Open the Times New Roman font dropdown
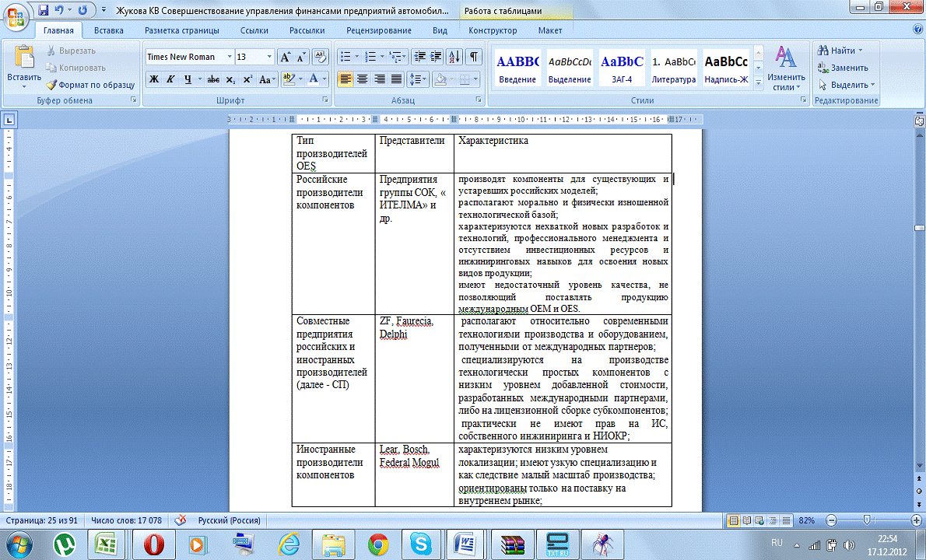This screenshot has width=926, height=560. 230,58
